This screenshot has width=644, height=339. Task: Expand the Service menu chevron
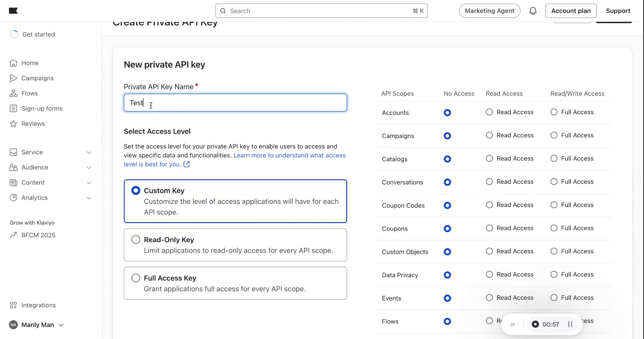(x=89, y=152)
